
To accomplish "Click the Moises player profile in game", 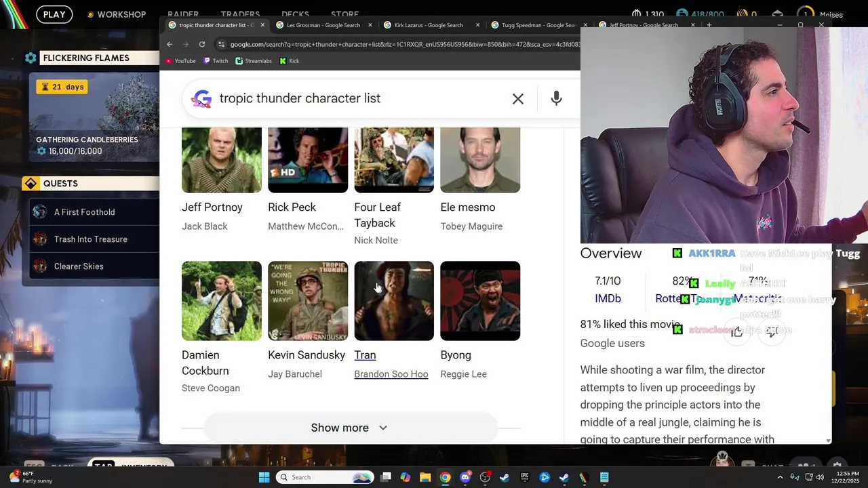I will pos(821,14).
